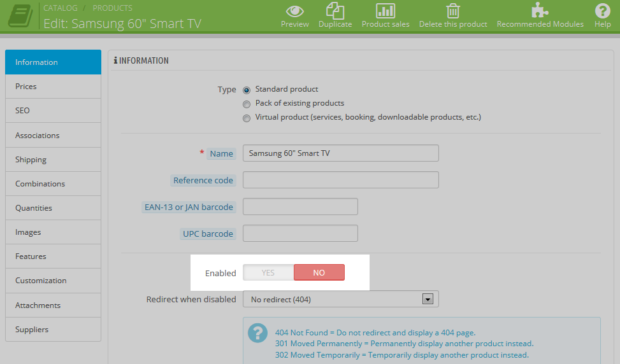Click the green catalog book icon
The width and height of the screenshot is (620, 364).
tap(20, 16)
